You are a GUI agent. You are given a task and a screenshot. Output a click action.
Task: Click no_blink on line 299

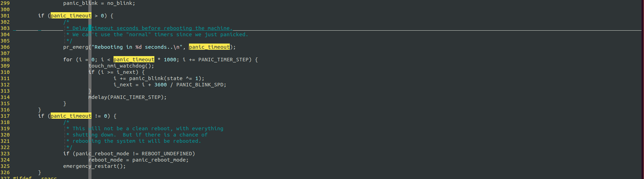(121, 3)
